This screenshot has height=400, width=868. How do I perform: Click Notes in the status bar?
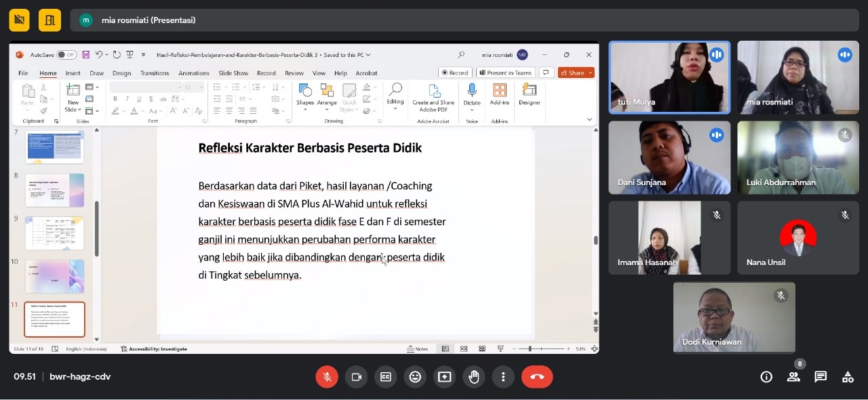pos(418,348)
